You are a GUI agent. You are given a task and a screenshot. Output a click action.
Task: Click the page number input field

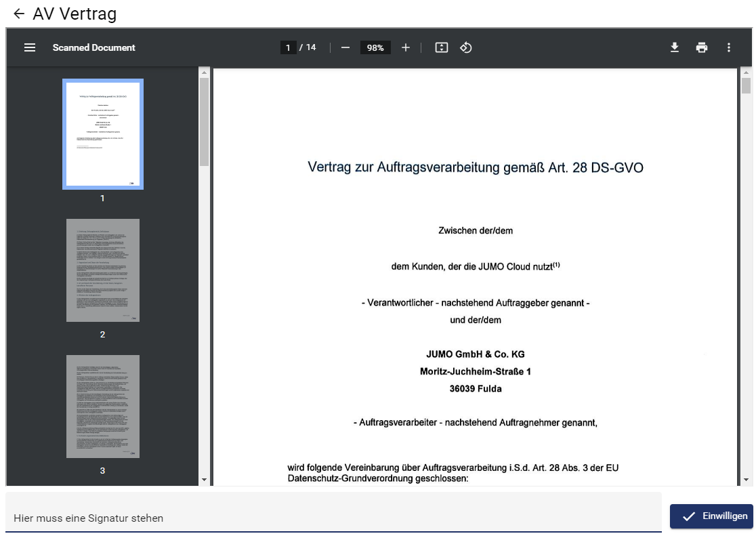(289, 47)
